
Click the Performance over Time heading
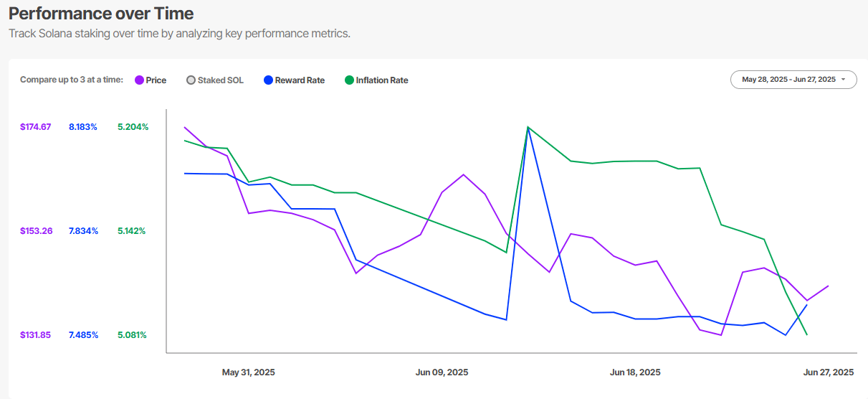click(101, 14)
